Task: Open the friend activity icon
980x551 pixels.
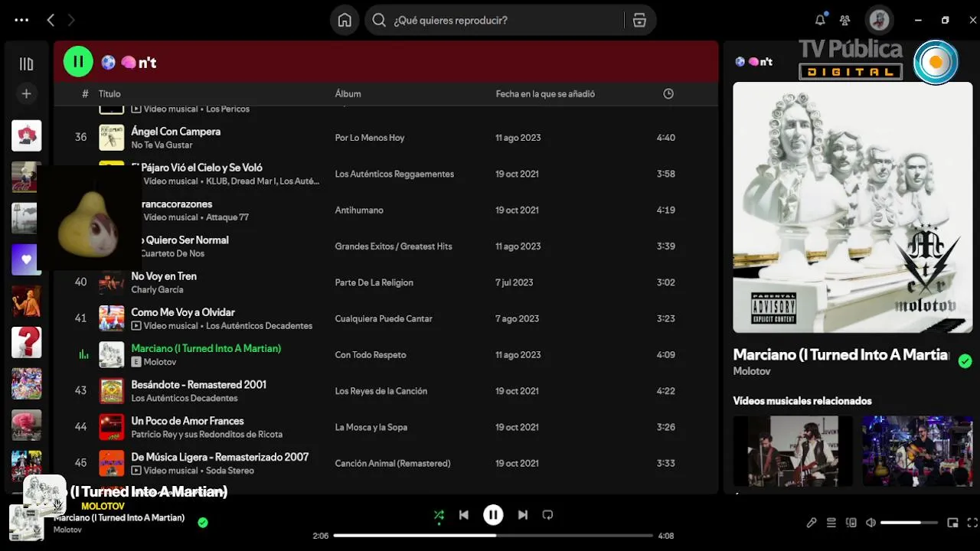Action: tap(845, 21)
